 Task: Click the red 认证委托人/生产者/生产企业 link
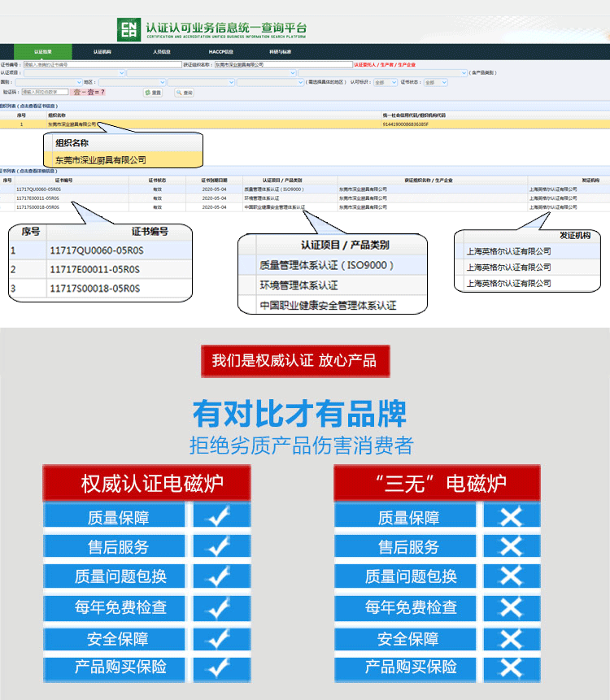(x=385, y=65)
